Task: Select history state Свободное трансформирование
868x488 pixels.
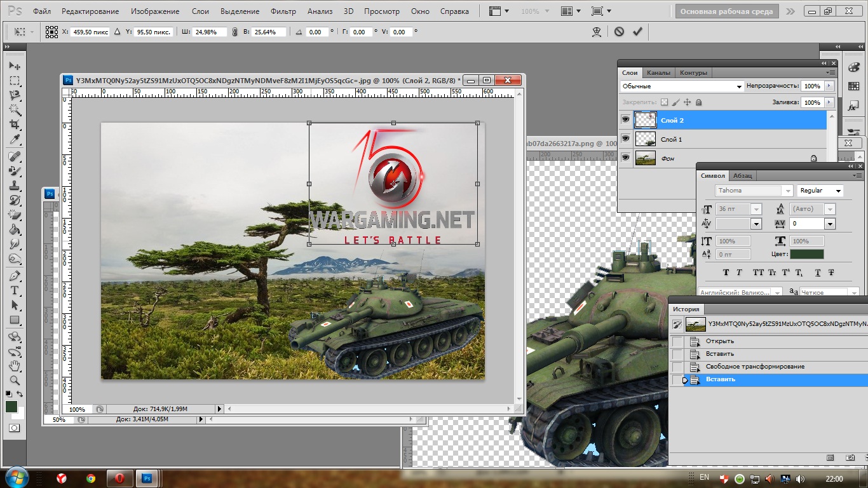Action: click(x=755, y=367)
